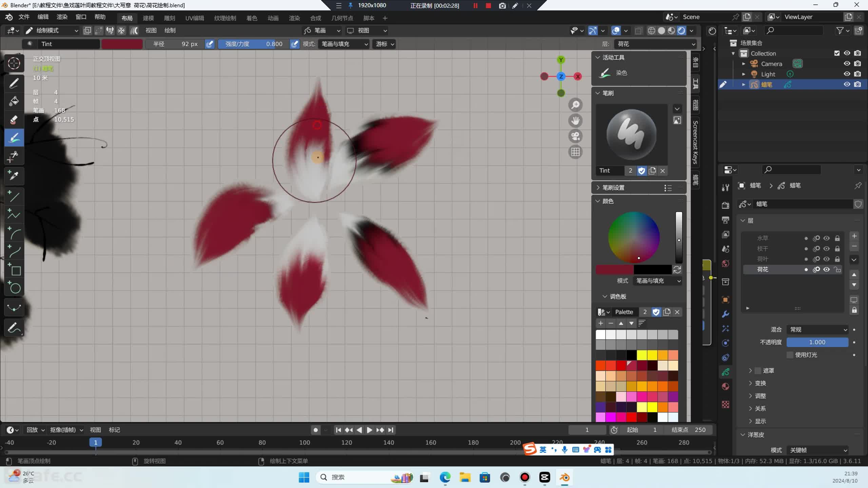The image size is (868, 488).
Task: Toggle camera view icon in viewport
Action: point(575,136)
